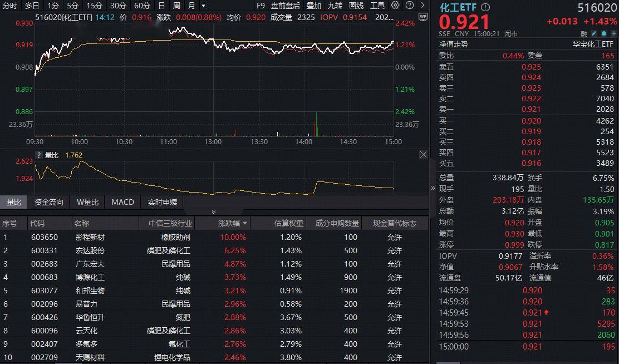This screenshot has height=364, width=619.
Task: Select the 资金流向 tab
Action: (x=48, y=202)
